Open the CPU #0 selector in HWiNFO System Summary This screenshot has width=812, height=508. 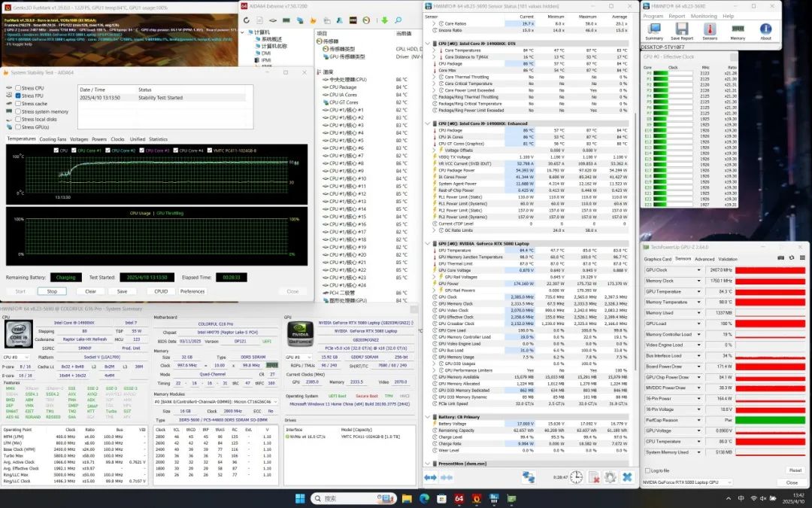point(17,357)
